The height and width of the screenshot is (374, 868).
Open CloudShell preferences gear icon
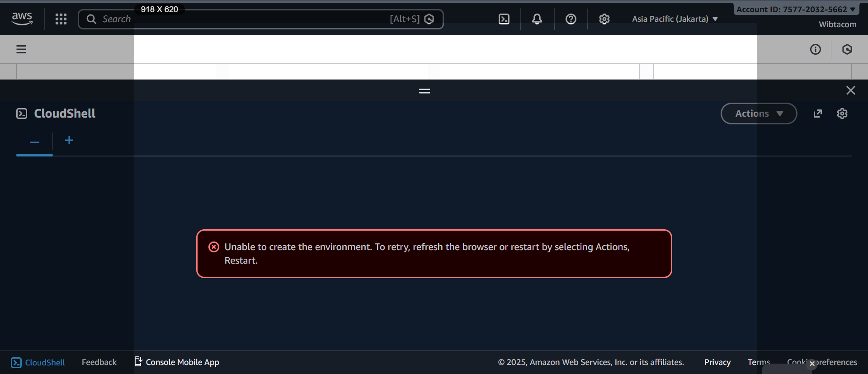click(x=842, y=114)
